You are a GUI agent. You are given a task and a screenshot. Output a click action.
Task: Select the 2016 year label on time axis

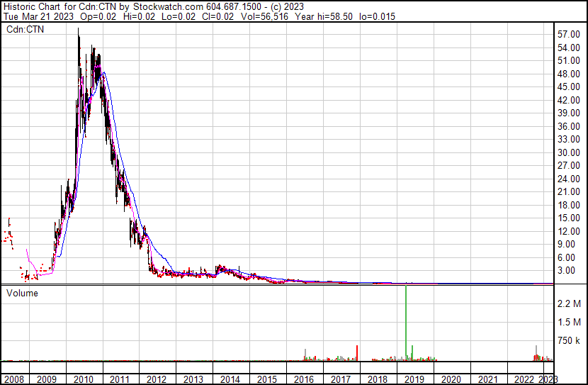(x=304, y=379)
